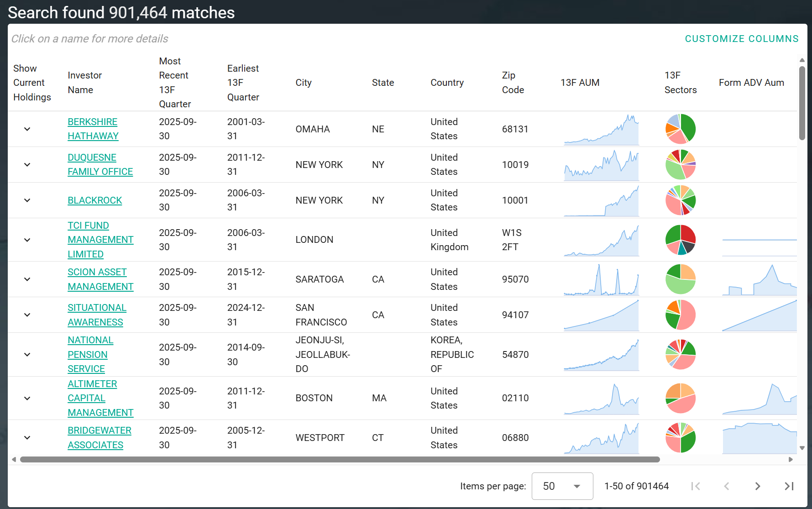This screenshot has height=509, width=812.
Task: Click the 13F AUM column header
Action: [x=580, y=83]
